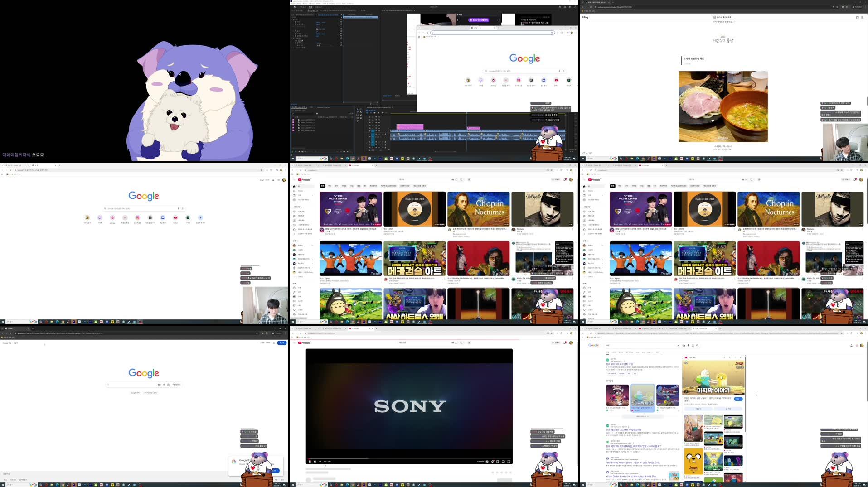The width and height of the screenshot is (868, 487).
Task: Open notifications bell in the Sony video frame
Action: tap(565, 342)
